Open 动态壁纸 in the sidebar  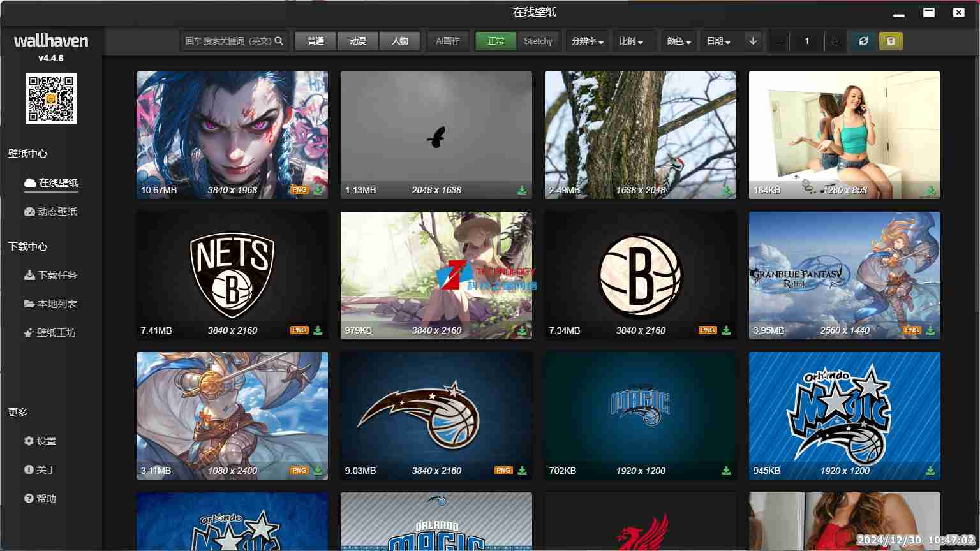tap(51, 212)
